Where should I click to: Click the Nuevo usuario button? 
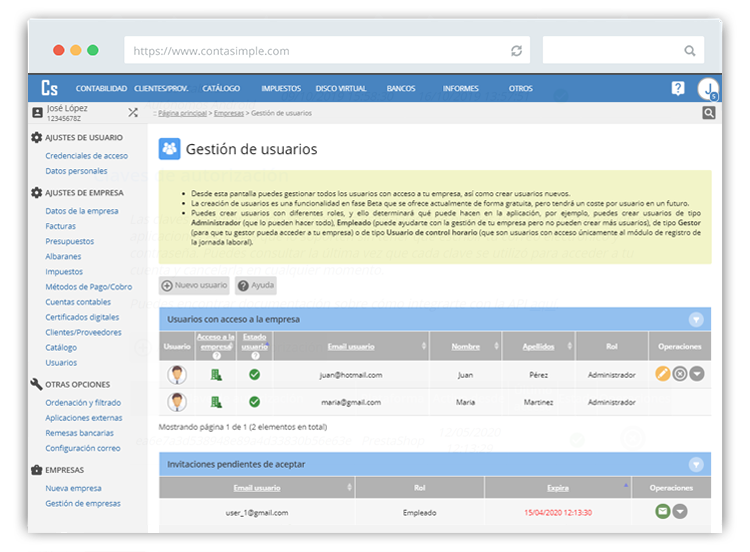pyautogui.click(x=194, y=286)
